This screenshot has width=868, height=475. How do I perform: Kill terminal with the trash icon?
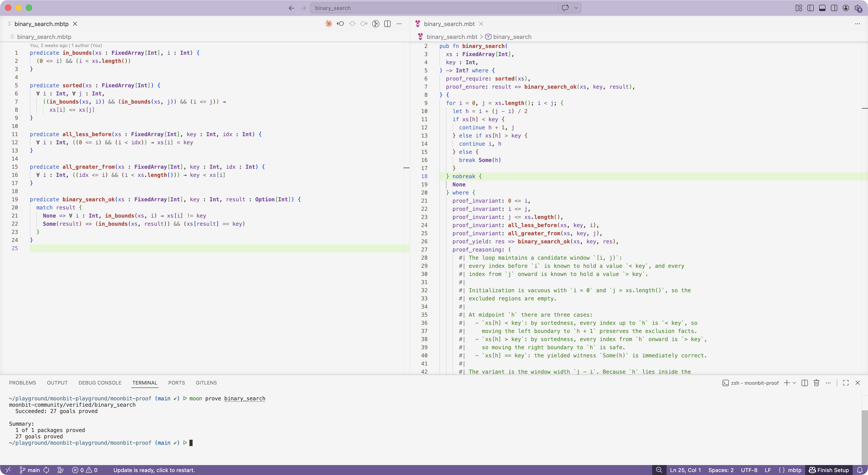pos(816,383)
